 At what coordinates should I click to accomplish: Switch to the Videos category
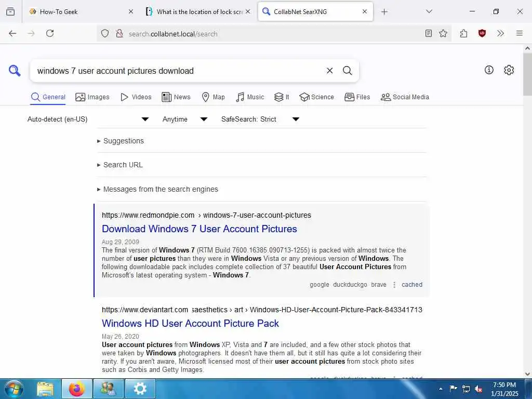click(136, 97)
